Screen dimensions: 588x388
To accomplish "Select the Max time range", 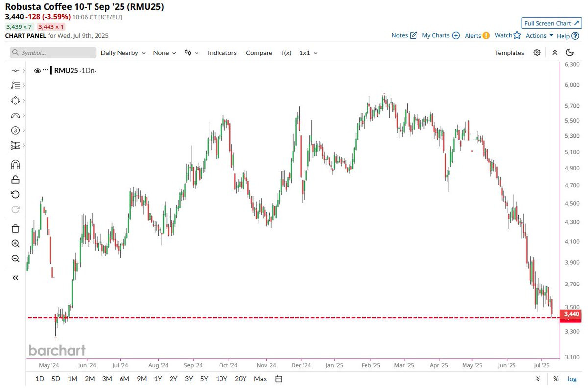I will [x=260, y=379].
